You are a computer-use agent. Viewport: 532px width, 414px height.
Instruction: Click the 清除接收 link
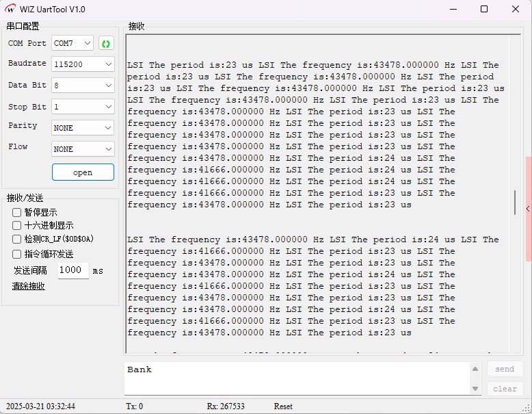(28, 286)
